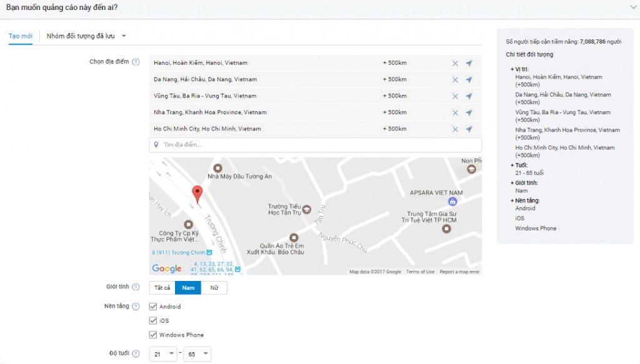
Task: Select Nữ gender button
Action: (x=214, y=288)
